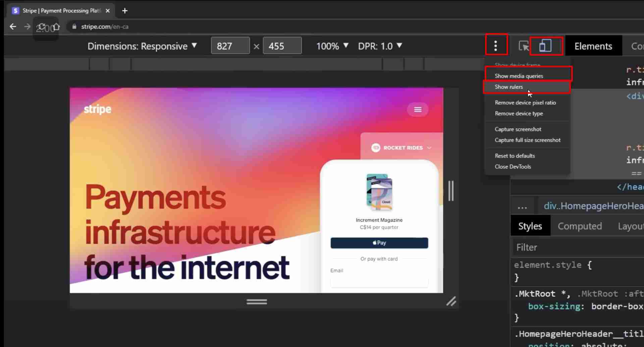Open the Stripe hamburger menu
The width and height of the screenshot is (644, 347).
[x=418, y=109]
